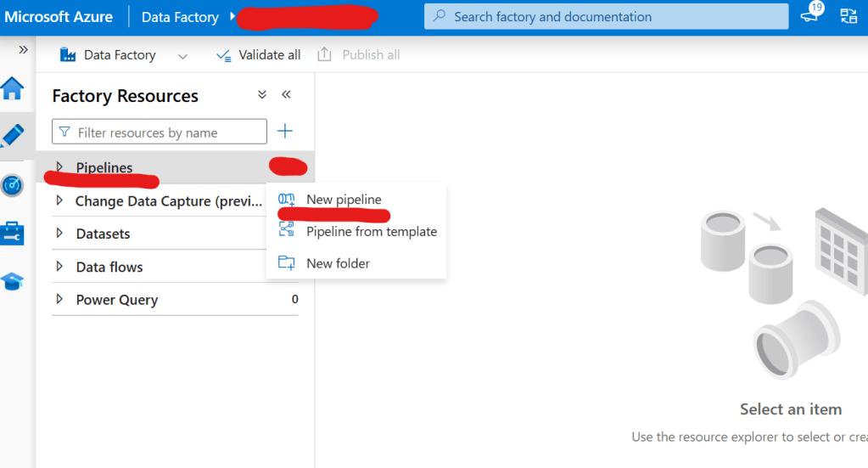This screenshot has width=868, height=468.
Task: Open the Data Factory dropdown arrow
Action: [x=182, y=56]
